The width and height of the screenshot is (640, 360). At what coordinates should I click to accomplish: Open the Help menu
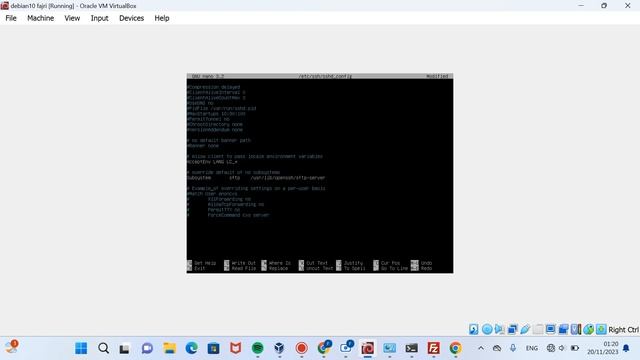(162, 18)
